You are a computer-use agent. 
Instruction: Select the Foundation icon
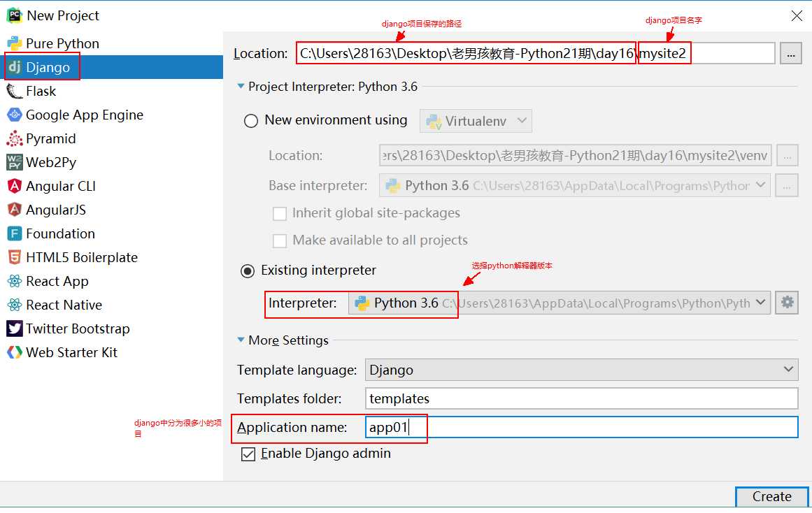(x=15, y=233)
